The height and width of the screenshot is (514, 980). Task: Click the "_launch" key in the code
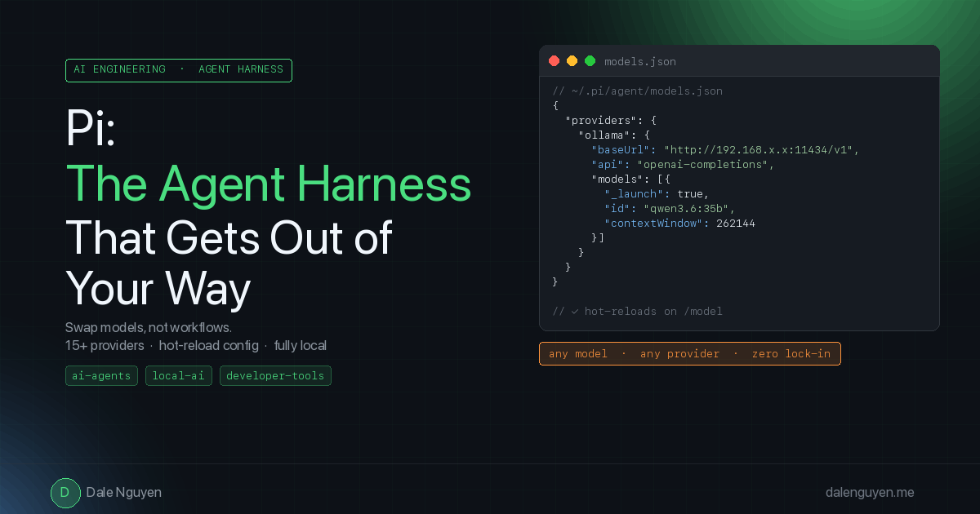pyautogui.click(x=637, y=194)
